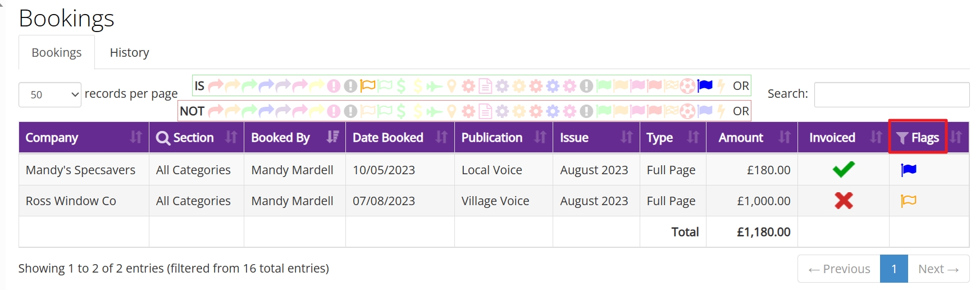980x290 pixels.
Task: Exclude pink exclamation flag in NOT filter row
Action: tap(334, 111)
